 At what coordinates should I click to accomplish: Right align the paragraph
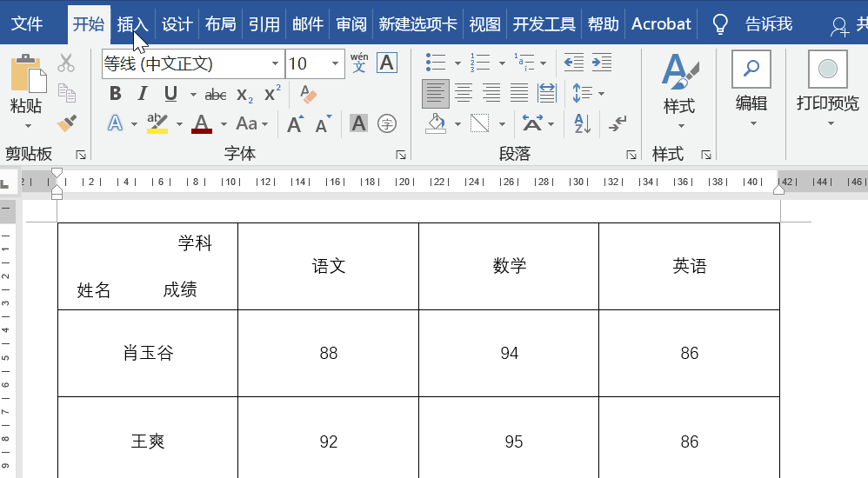(491, 93)
